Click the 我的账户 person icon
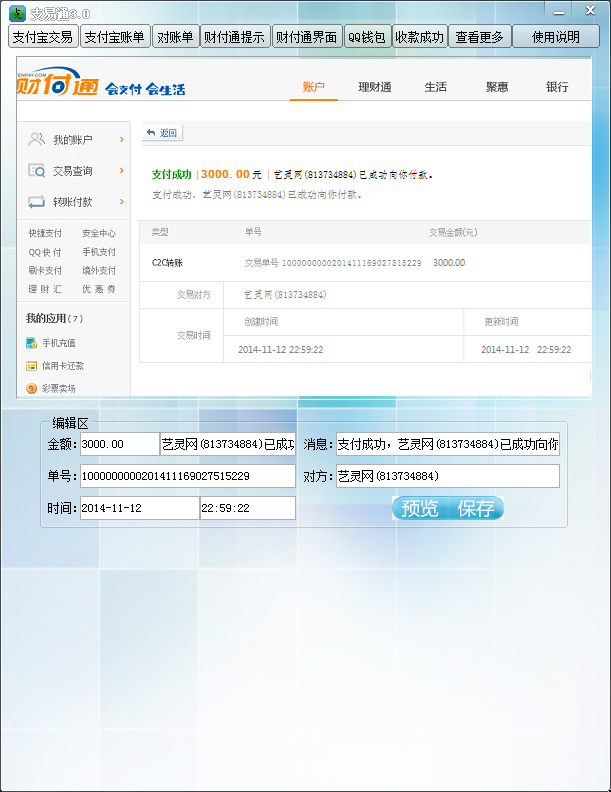 pos(37,139)
